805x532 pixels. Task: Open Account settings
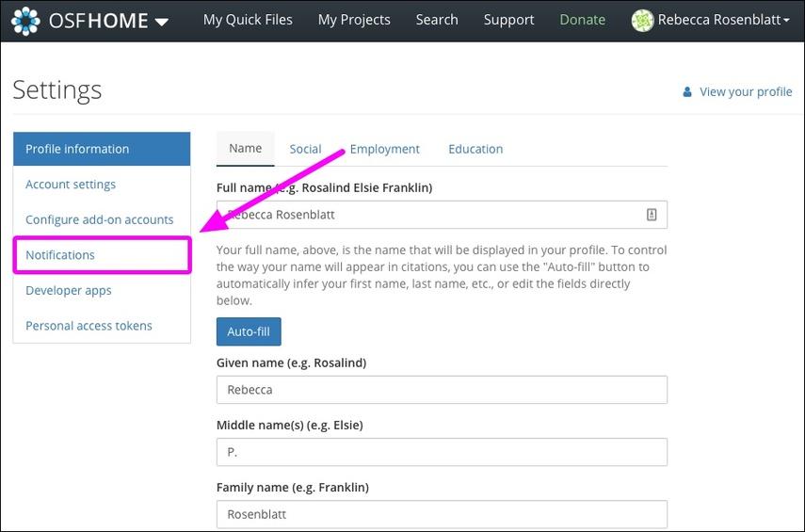click(71, 185)
